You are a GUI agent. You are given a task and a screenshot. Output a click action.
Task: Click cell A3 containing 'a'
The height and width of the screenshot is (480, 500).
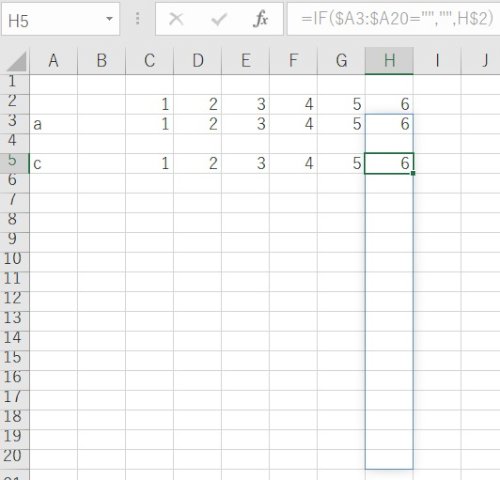tap(53, 124)
